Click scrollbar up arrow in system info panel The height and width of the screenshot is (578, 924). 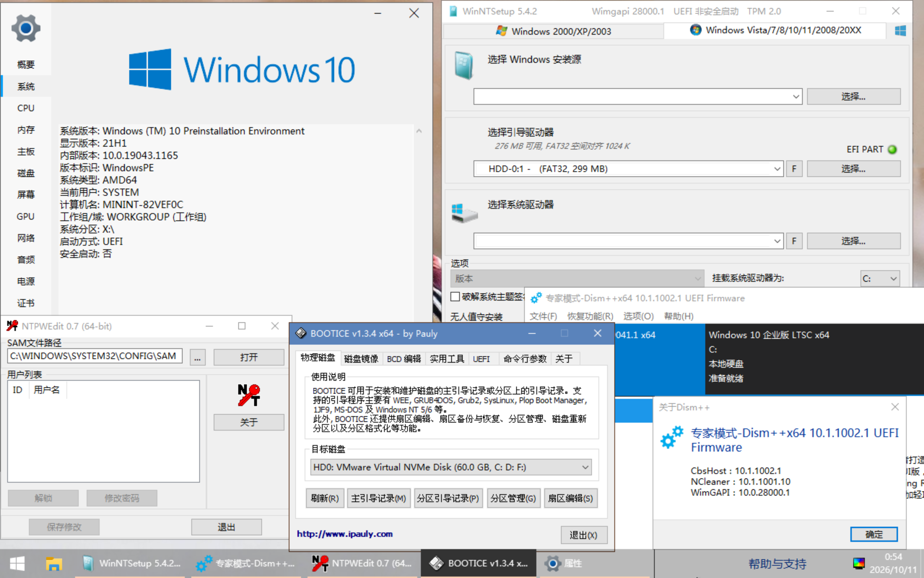[419, 131]
